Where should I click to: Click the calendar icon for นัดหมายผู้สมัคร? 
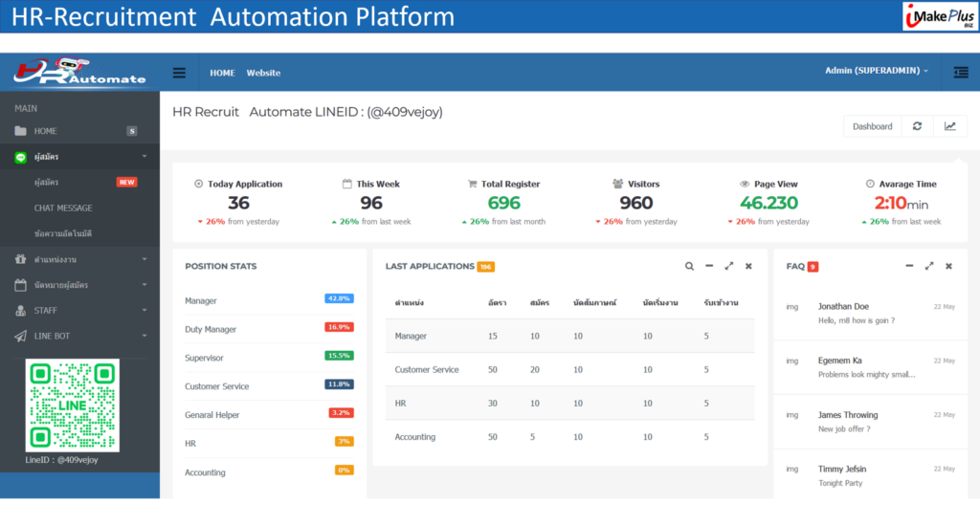point(21,285)
